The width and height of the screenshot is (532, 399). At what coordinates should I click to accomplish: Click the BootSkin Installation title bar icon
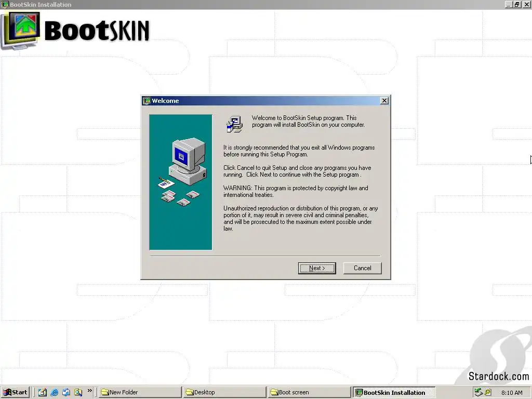tap(5, 4)
